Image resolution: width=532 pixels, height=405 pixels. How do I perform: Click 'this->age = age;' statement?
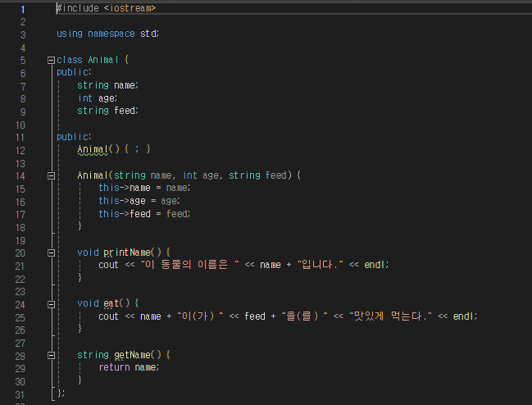pyautogui.click(x=139, y=201)
